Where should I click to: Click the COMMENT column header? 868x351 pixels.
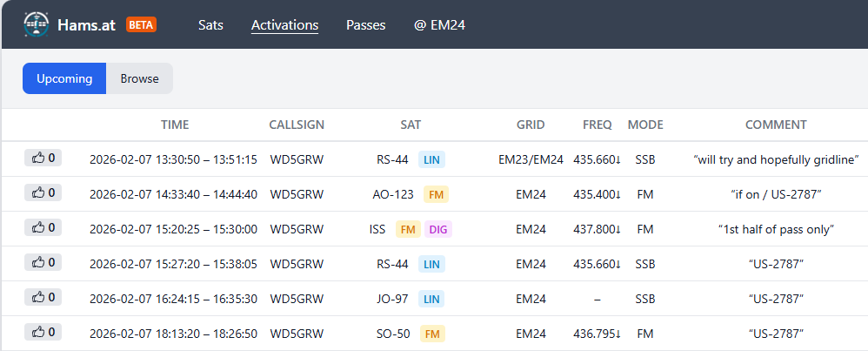pyautogui.click(x=776, y=125)
